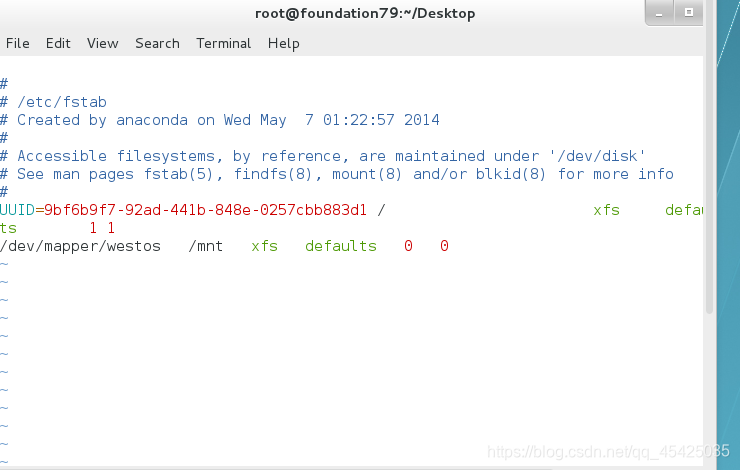Click the window title root@foundation79:~/Desktop
This screenshot has height=470, width=740.
(365, 13)
